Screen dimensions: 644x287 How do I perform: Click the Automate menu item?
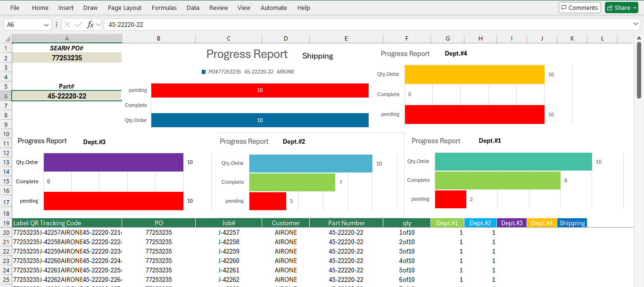273,8
